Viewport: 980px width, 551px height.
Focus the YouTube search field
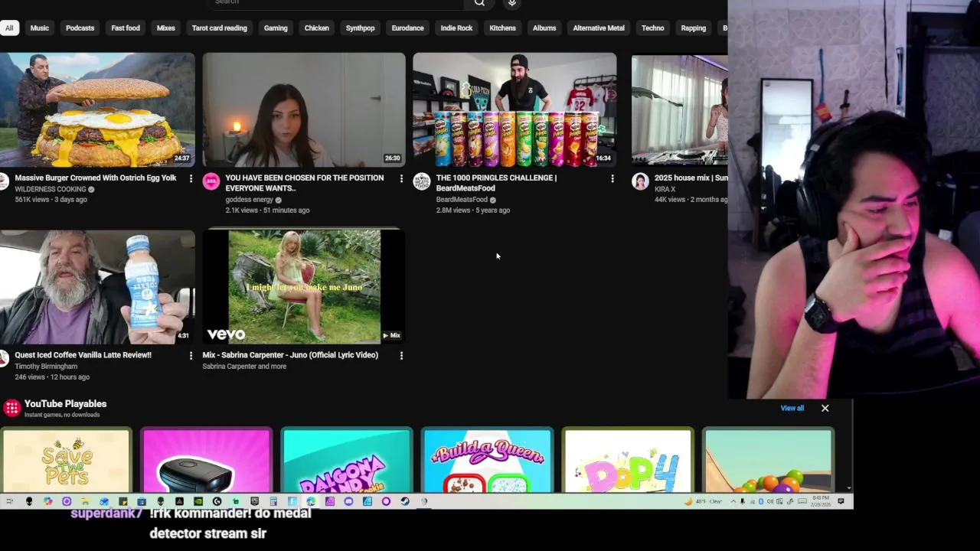335,3
